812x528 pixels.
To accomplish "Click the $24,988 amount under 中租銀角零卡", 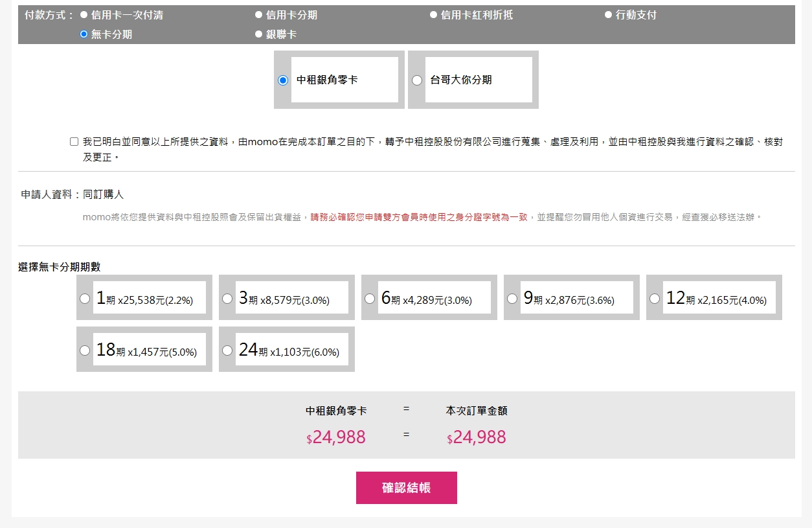I will [x=336, y=437].
